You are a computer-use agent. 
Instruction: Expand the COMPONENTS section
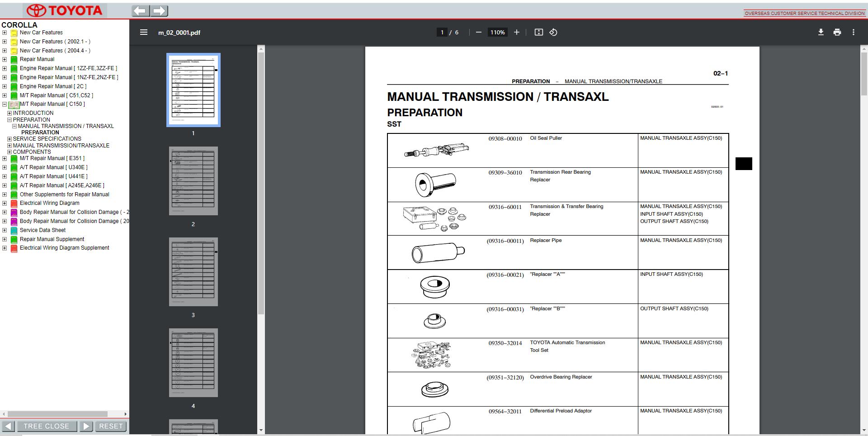(9, 152)
